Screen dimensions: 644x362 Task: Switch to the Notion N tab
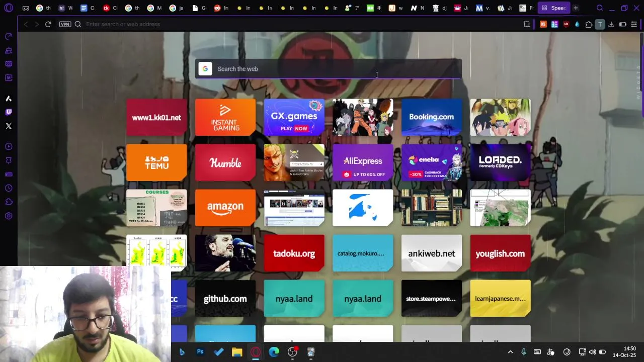pyautogui.click(x=418, y=8)
